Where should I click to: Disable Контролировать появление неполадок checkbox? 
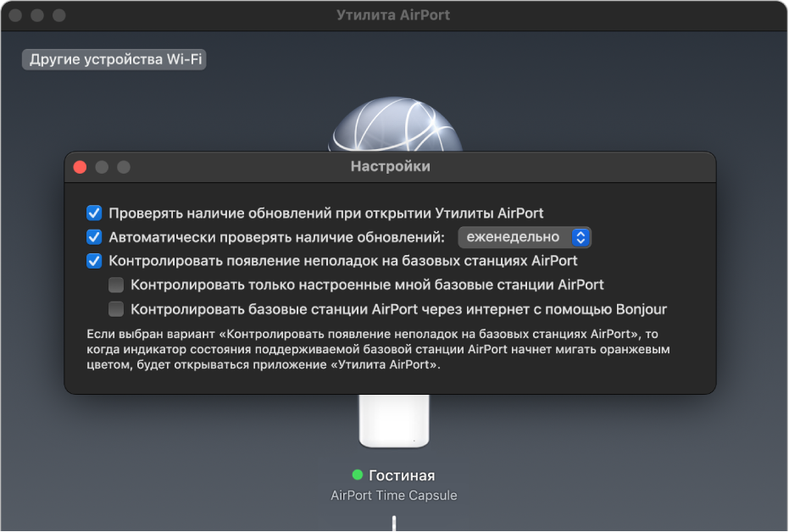94,261
